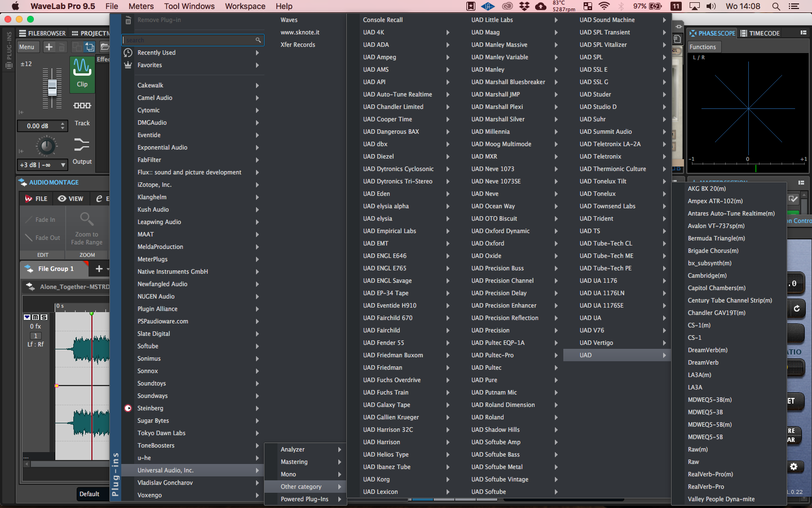812x508 pixels.
Task: Open the Dropbox menu bar icon
Action: pyautogui.click(x=524, y=6)
